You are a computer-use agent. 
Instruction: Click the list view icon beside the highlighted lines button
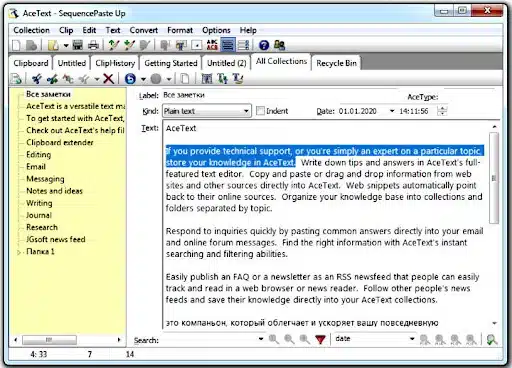243,45
